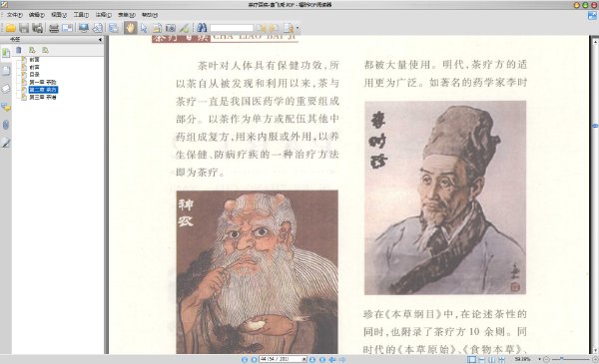Open the Signatures pen sidebar icon

click(x=6, y=143)
